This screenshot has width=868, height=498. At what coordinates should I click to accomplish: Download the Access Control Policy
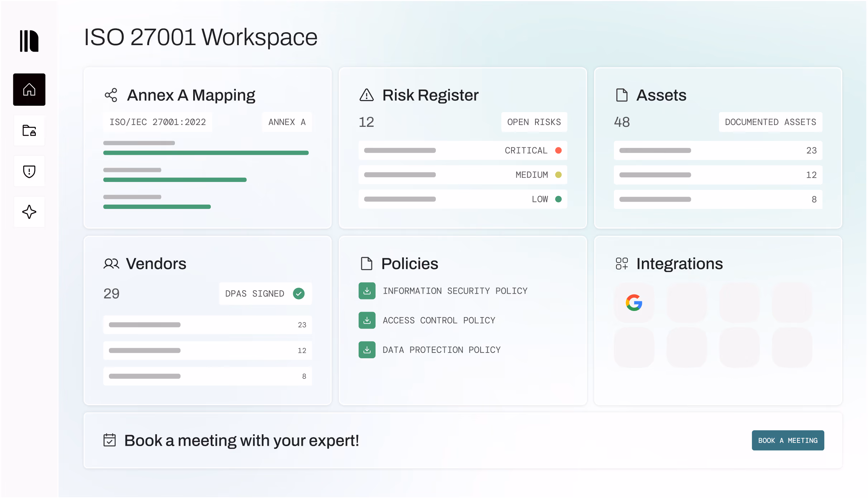pos(367,320)
